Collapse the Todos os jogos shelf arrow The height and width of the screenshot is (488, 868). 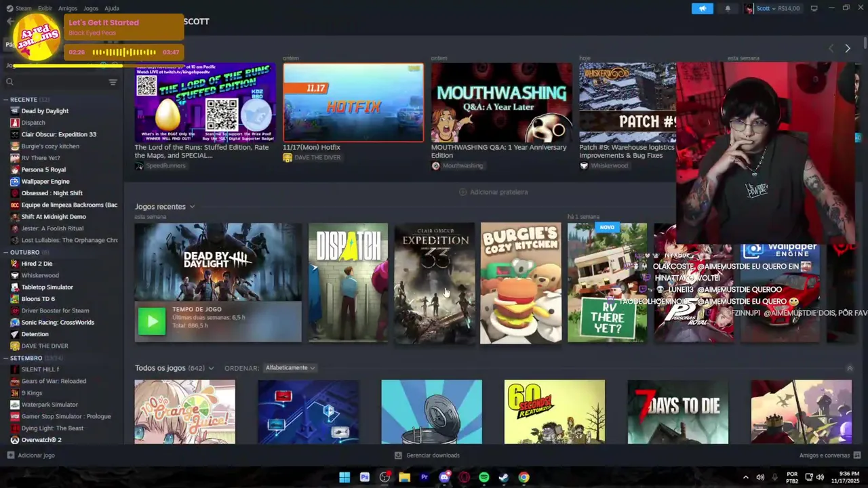[x=850, y=368]
